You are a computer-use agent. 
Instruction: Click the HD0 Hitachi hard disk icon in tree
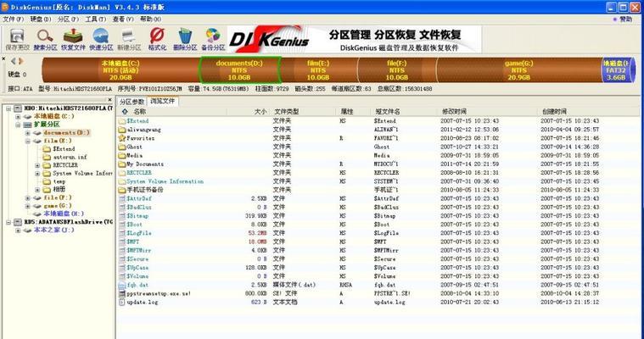pyautogui.click(x=18, y=108)
